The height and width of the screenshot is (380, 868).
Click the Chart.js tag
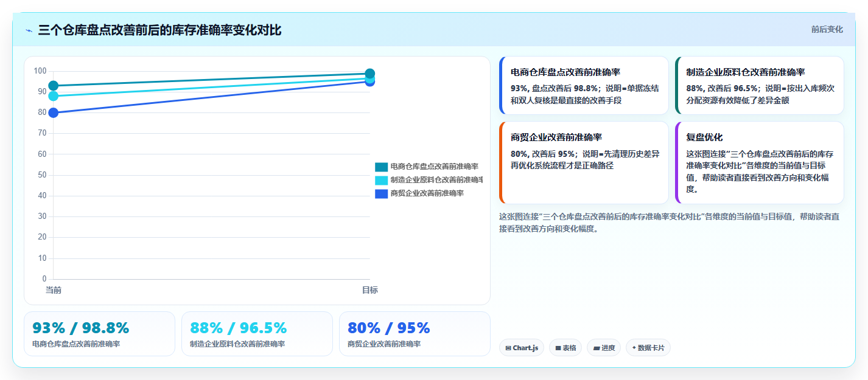tap(521, 348)
